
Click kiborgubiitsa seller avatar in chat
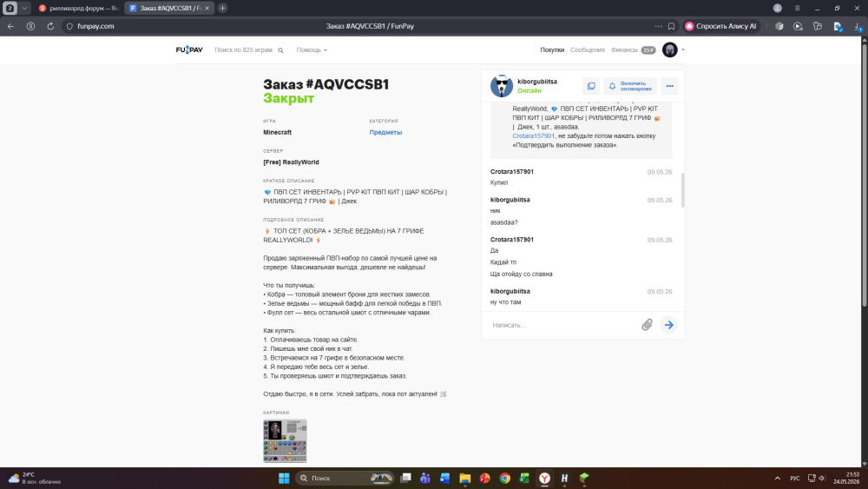click(x=502, y=86)
